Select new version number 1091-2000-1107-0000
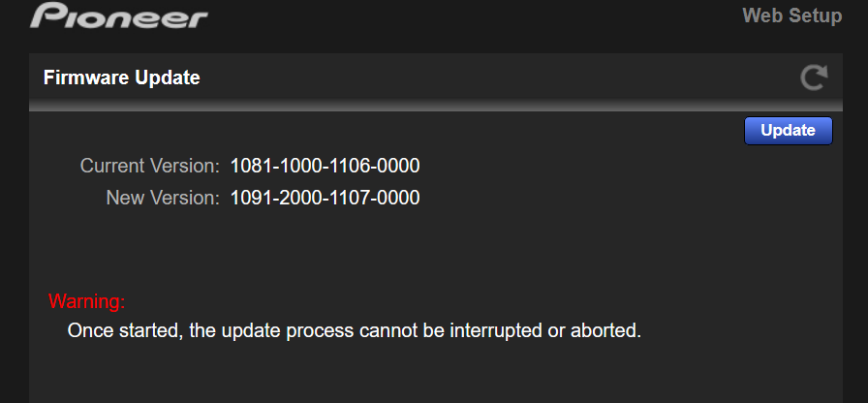This screenshot has height=403, width=868. coord(325,199)
